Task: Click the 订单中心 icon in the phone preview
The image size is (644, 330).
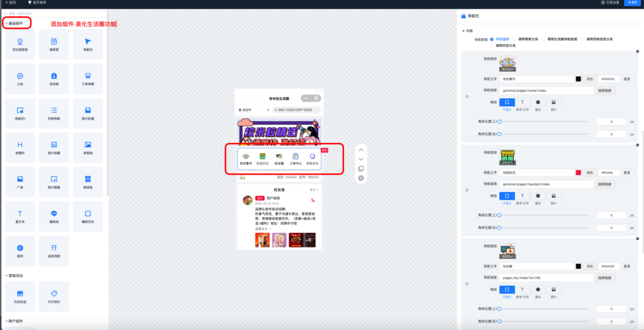Action: (x=296, y=159)
